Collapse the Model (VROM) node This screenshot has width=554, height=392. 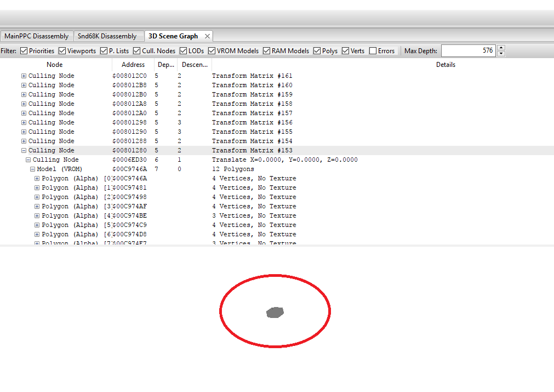(32, 169)
